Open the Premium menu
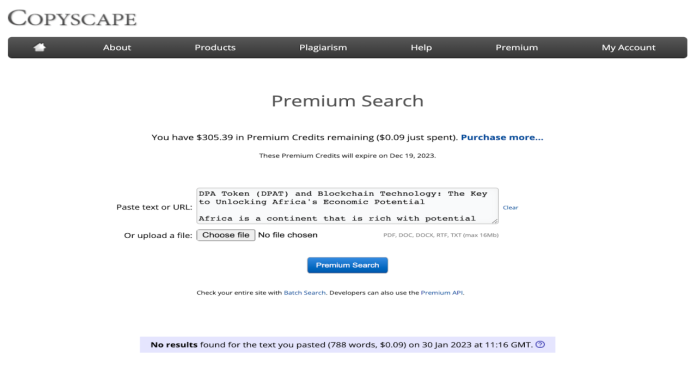 (517, 48)
